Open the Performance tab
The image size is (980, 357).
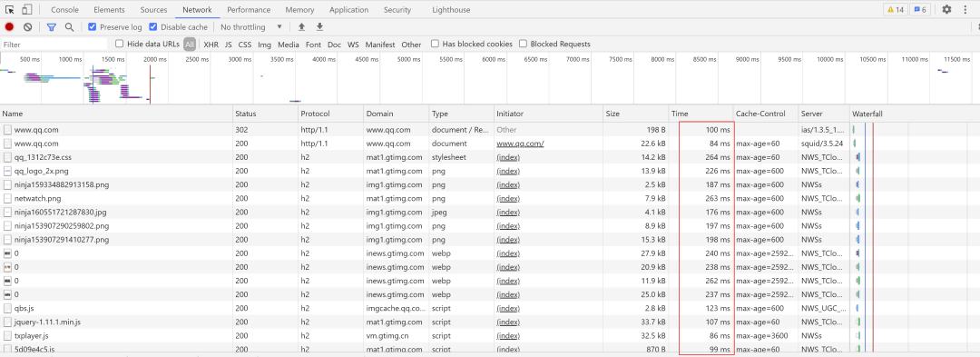click(249, 10)
